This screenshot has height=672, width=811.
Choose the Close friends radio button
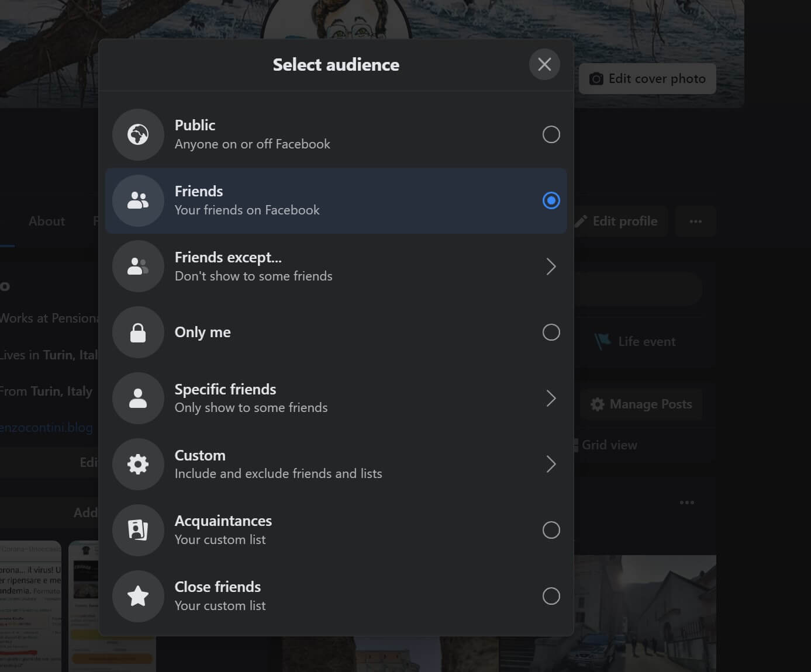click(x=551, y=596)
